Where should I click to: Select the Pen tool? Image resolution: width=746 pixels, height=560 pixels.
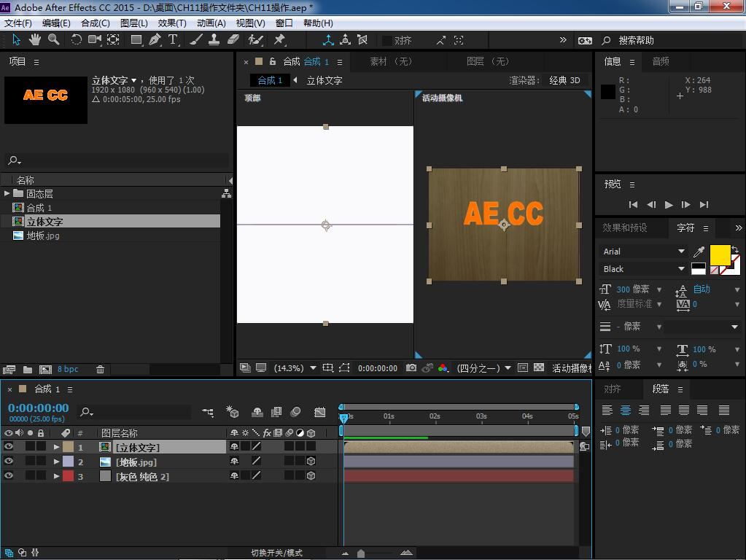click(155, 40)
